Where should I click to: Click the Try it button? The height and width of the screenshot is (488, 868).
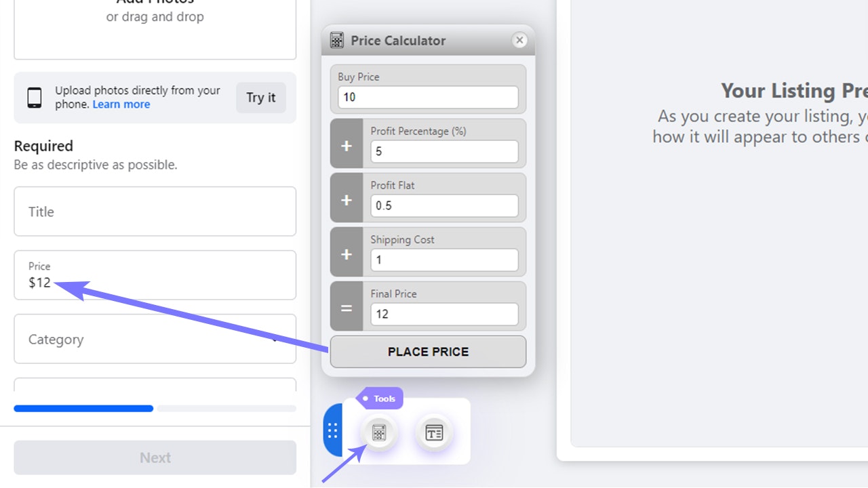pos(261,98)
